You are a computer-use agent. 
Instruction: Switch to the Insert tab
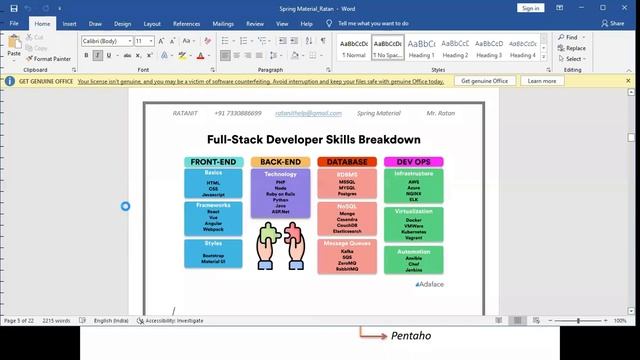pyautogui.click(x=69, y=24)
